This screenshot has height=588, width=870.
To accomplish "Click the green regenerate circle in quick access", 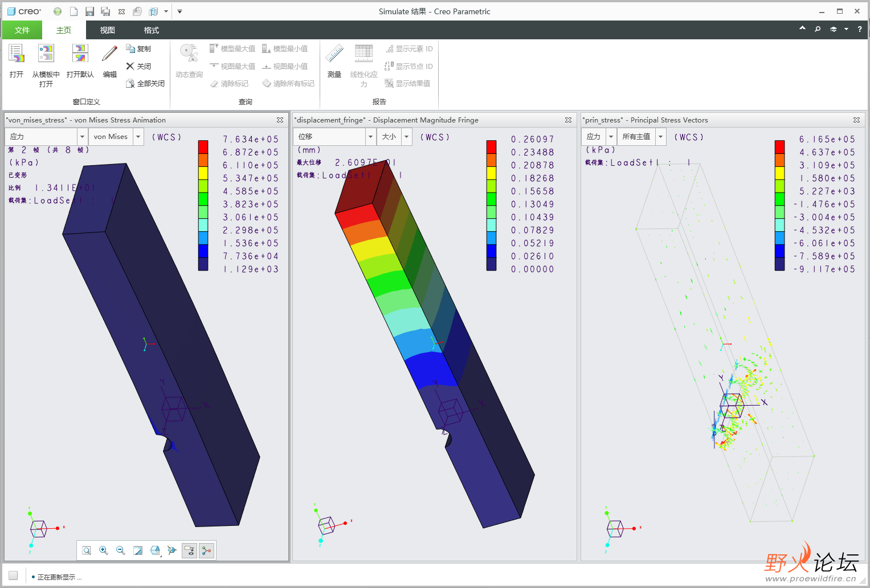I will (58, 11).
